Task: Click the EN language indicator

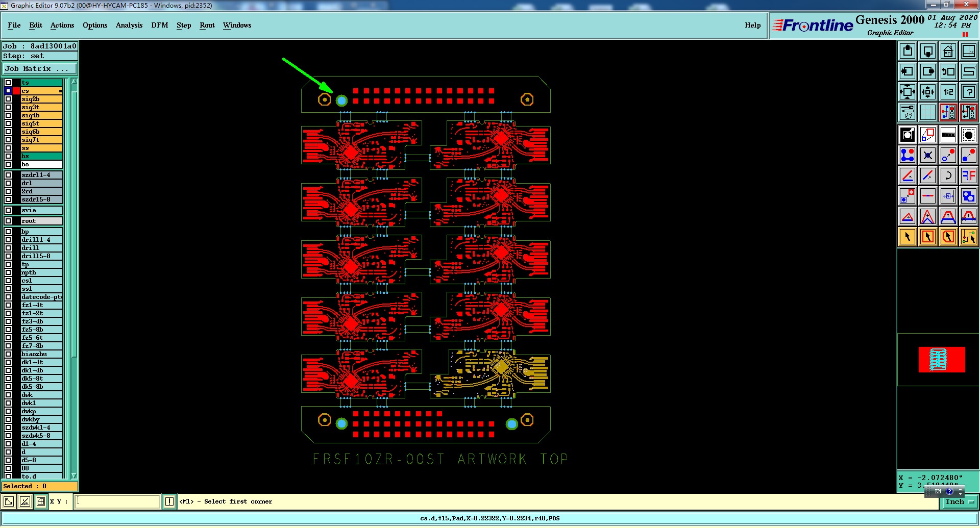Action: [938, 491]
